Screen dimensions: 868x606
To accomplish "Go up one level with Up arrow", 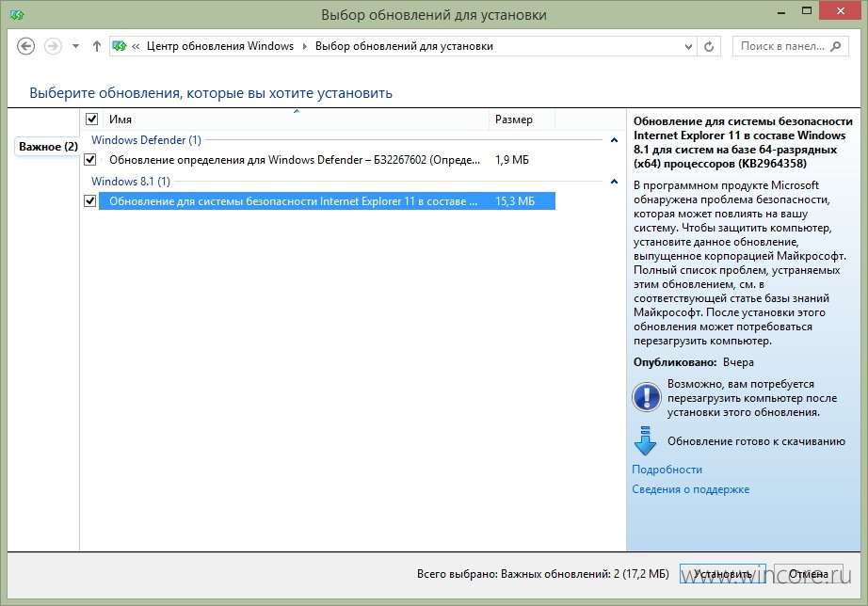I will [x=97, y=46].
